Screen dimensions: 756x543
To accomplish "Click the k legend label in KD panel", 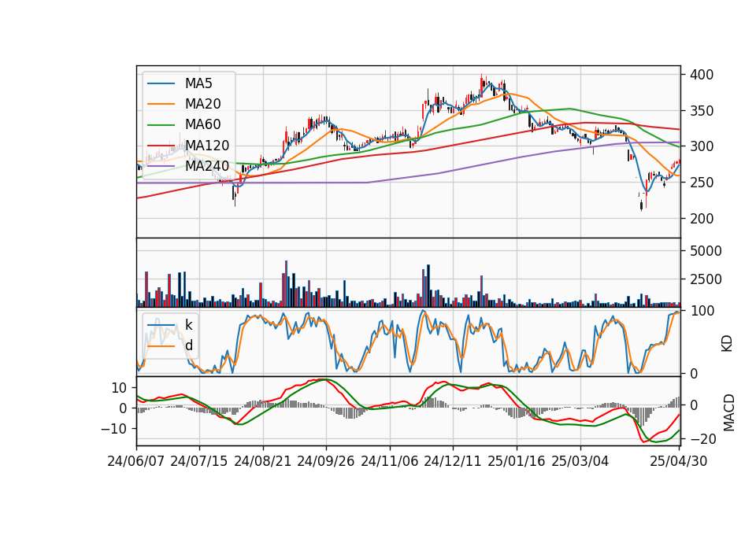I will pyautogui.click(x=188, y=324).
